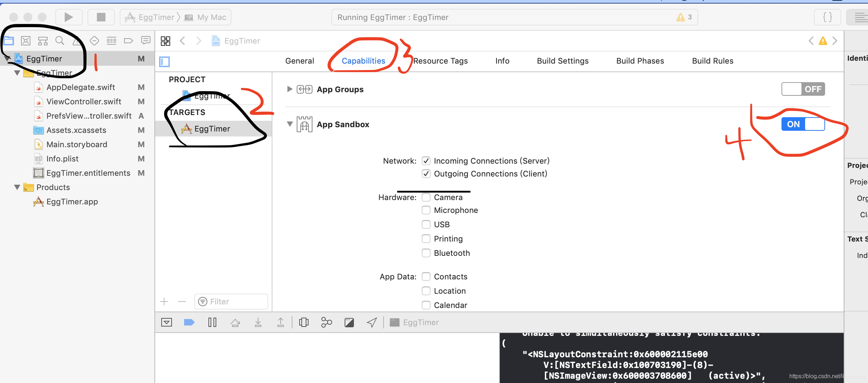868x383 pixels.
Task: Select the EggTimer target in TARGETS
Action: (x=213, y=129)
